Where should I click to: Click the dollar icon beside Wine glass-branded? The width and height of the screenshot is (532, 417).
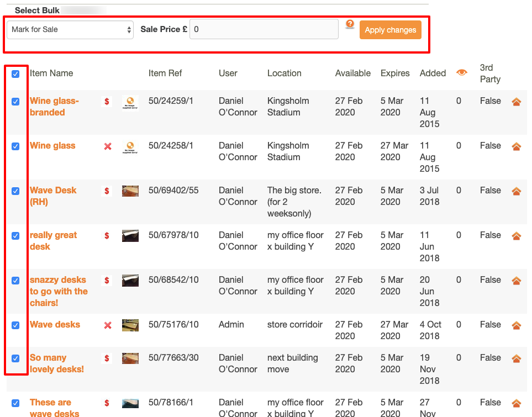(106, 102)
